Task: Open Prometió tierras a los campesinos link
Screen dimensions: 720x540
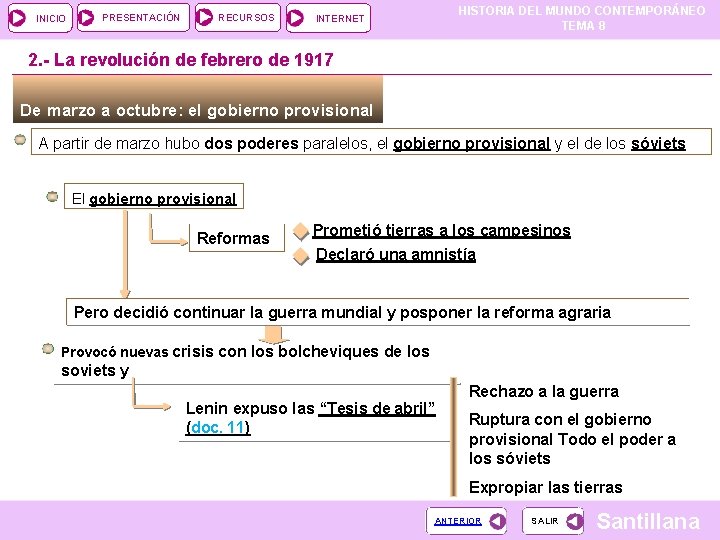Action: (x=441, y=230)
